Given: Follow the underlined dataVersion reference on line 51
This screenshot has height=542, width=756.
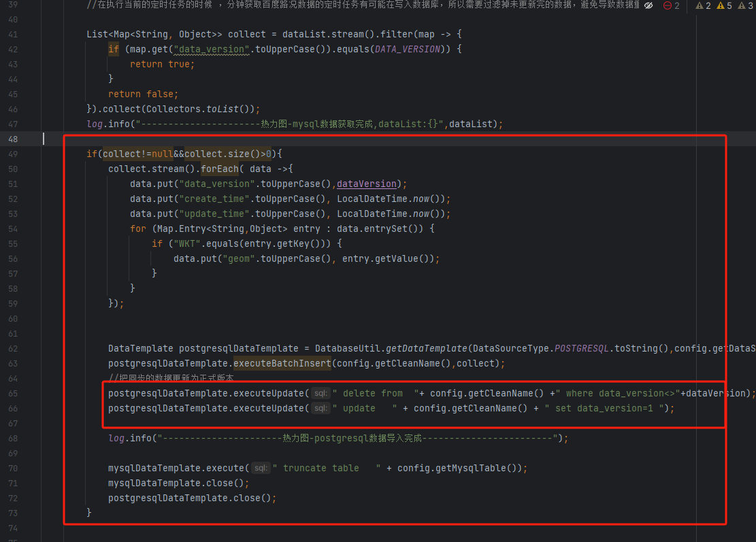Looking at the screenshot, I should [366, 184].
